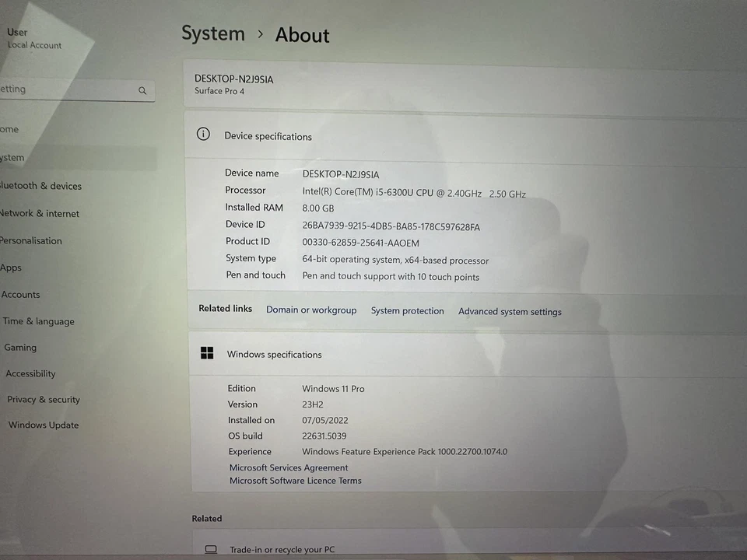Click the search magnifier icon
Screen dimensions: 747x560
point(142,90)
